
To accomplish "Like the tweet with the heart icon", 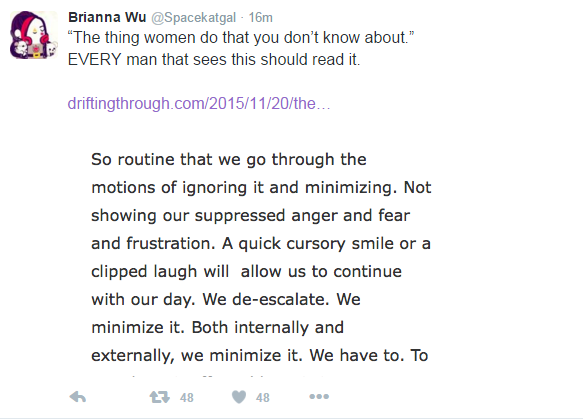I will 239,397.
